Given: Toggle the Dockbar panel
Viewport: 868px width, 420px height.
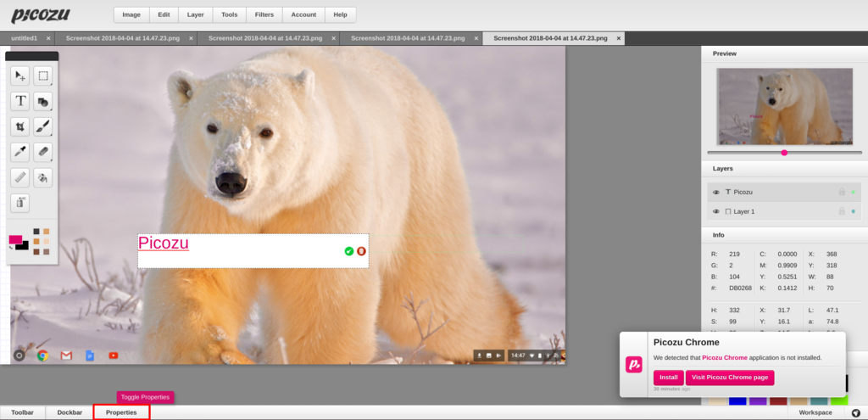Looking at the screenshot, I should point(70,413).
